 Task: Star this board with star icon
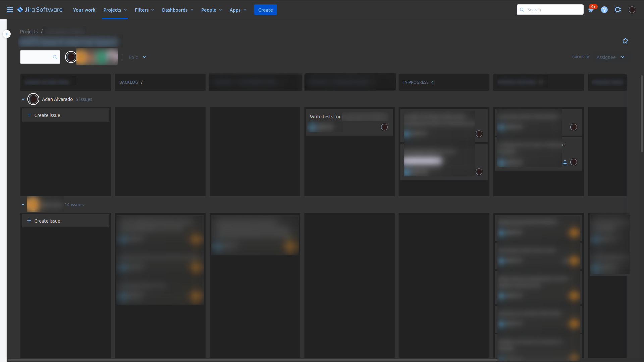pos(625,41)
